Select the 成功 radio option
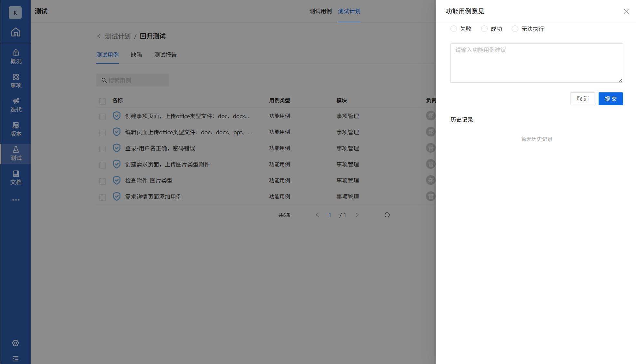 484,29
